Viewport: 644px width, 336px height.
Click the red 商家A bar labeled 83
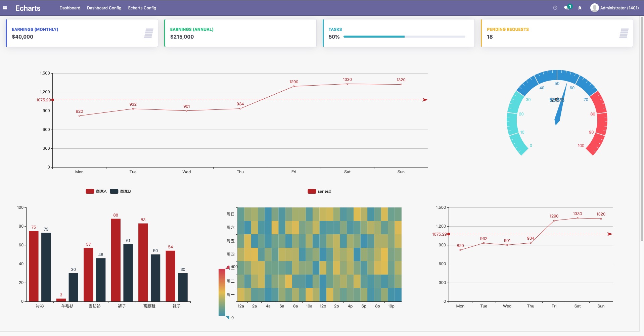click(x=143, y=262)
